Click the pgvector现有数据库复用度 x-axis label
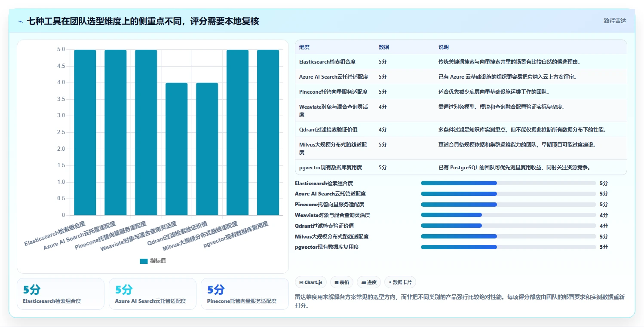This screenshot has width=644, height=327. [236, 234]
